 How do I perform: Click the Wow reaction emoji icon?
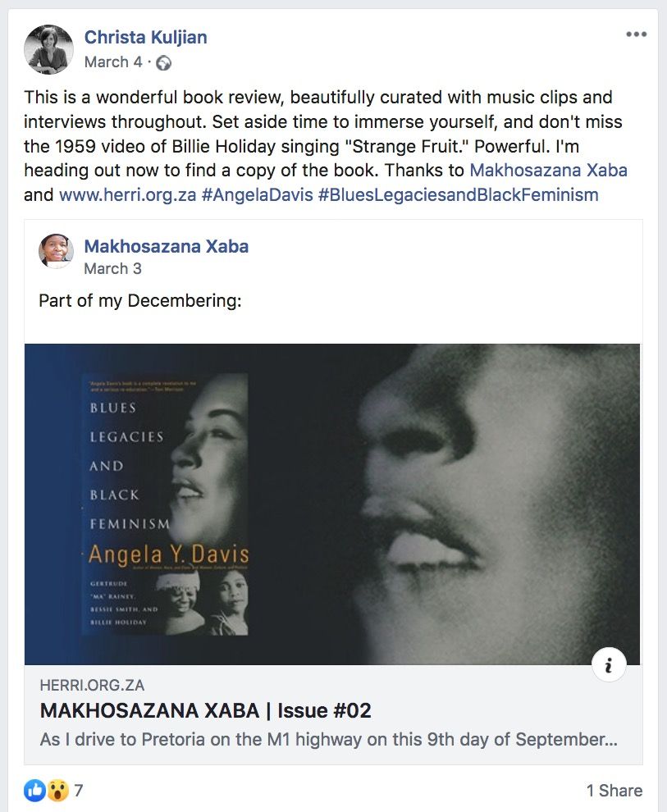pyautogui.click(x=57, y=790)
